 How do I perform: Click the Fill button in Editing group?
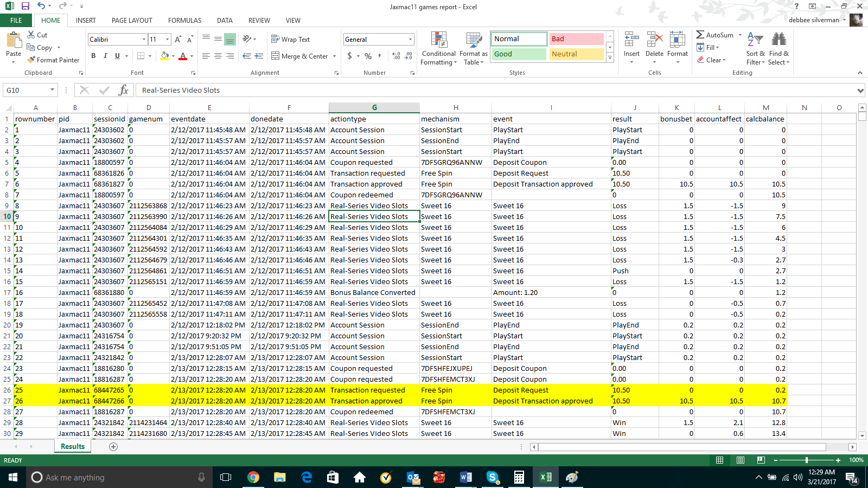click(x=708, y=48)
